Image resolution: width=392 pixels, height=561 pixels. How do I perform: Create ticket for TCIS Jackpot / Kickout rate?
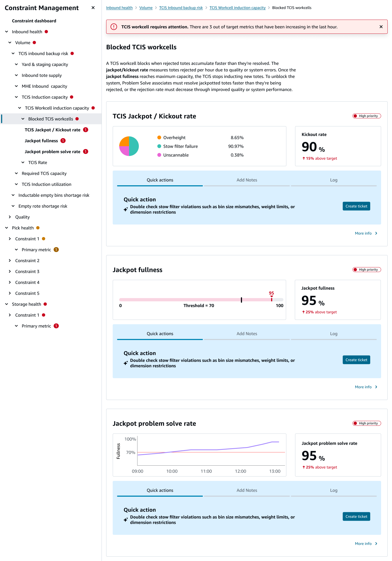pyautogui.click(x=356, y=206)
